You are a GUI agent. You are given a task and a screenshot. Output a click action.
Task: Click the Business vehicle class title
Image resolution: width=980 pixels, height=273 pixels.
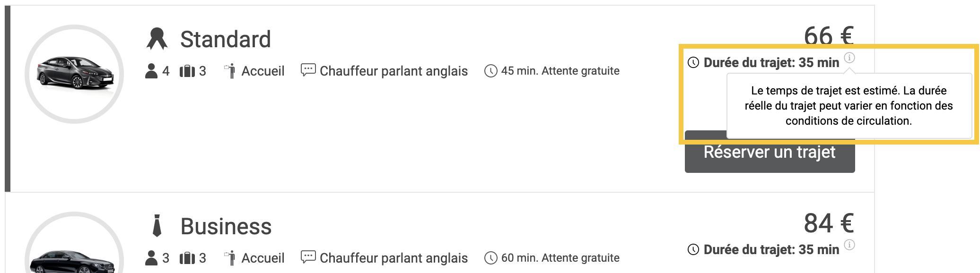pyautogui.click(x=226, y=226)
